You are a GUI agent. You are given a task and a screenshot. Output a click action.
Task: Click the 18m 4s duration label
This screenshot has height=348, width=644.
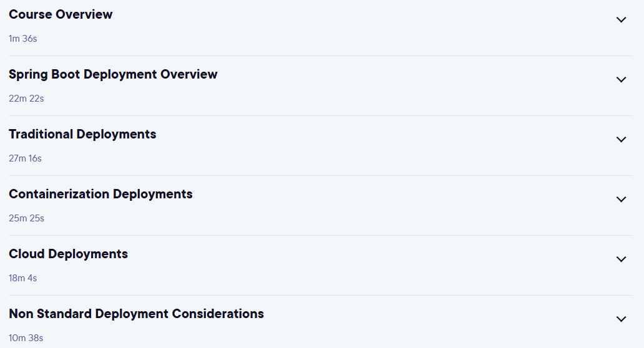(23, 278)
